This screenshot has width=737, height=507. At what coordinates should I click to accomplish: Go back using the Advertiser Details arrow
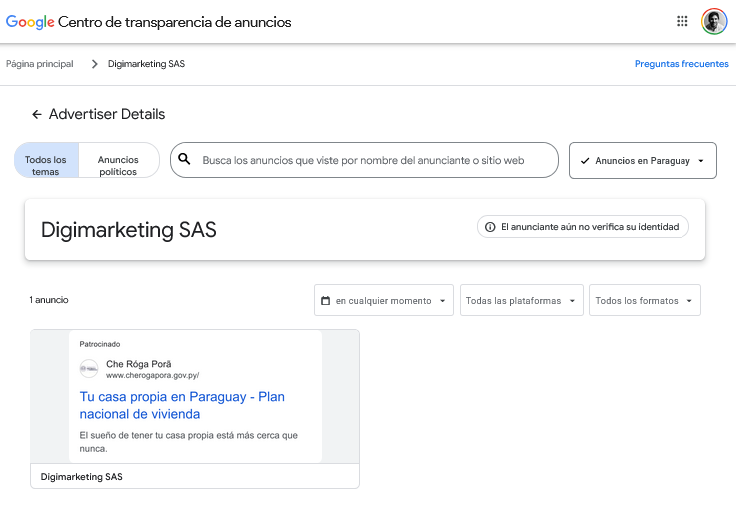(37, 114)
